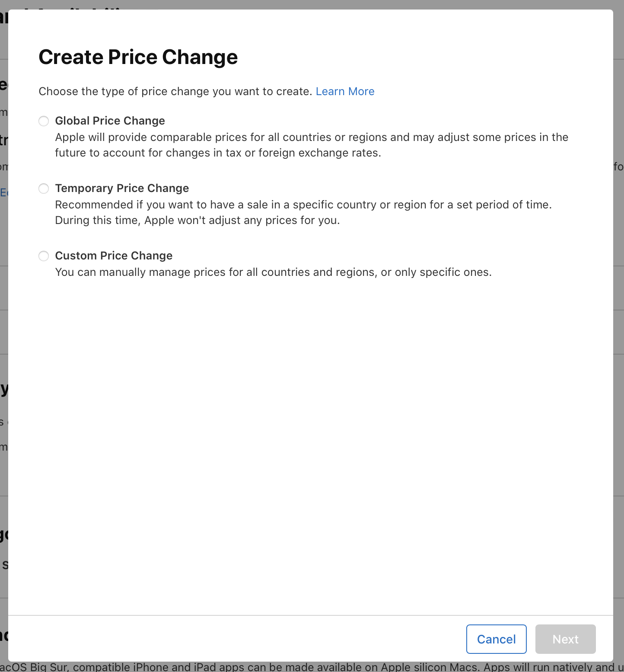624x672 pixels.
Task: Click Cancel to dismiss the dialog
Action: (x=496, y=639)
